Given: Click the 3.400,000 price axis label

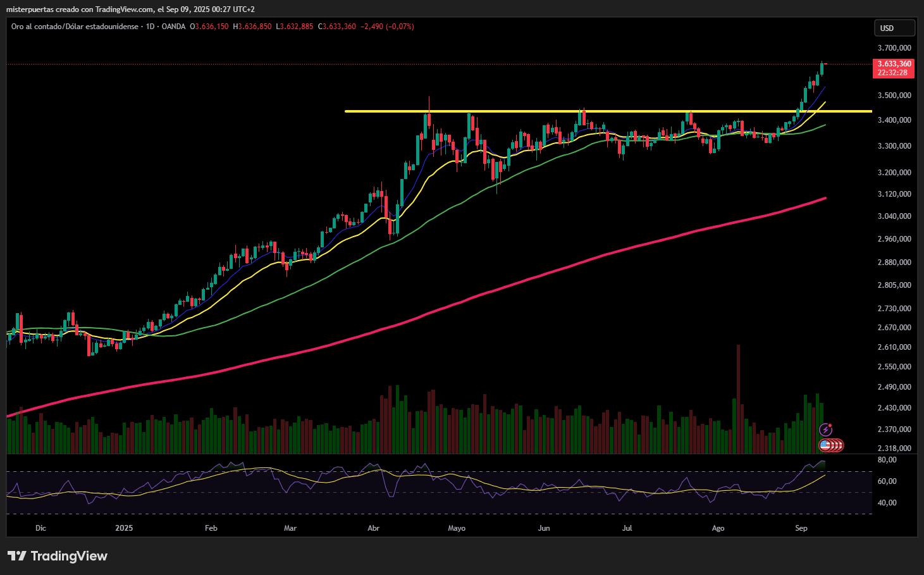Looking at the screenshot, I should coord(894,120).
